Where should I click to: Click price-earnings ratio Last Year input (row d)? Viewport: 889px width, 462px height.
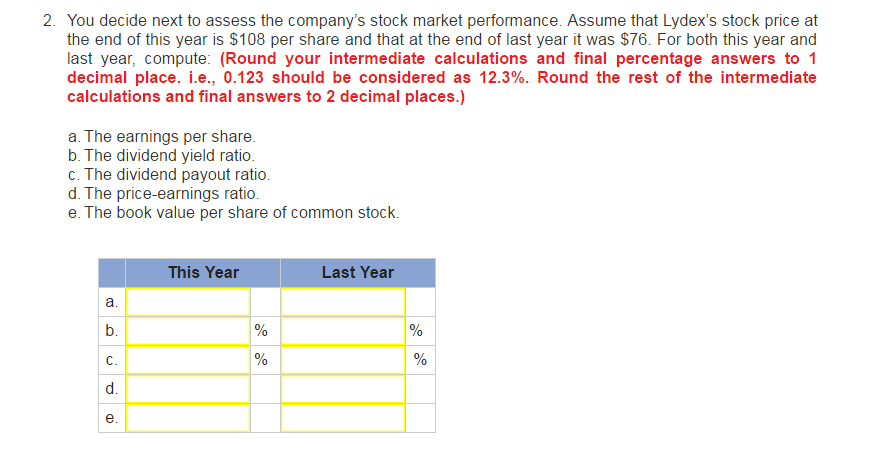click(342, 388)
